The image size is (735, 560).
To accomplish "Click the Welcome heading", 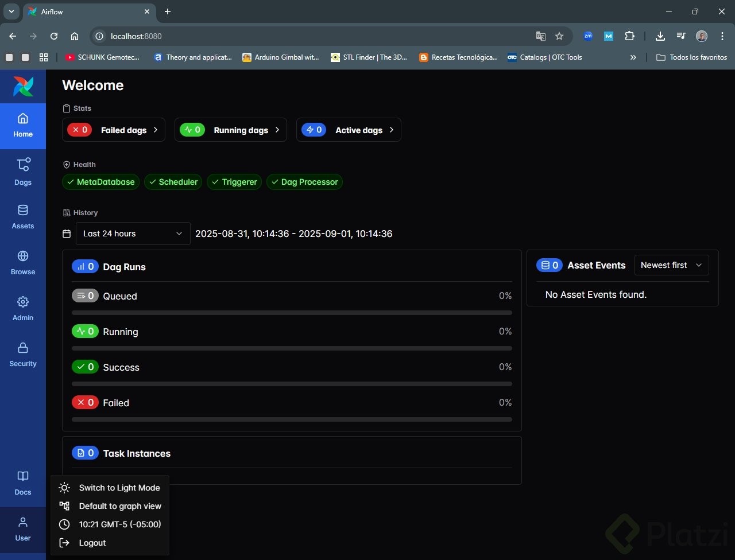I will pos(93,85).
